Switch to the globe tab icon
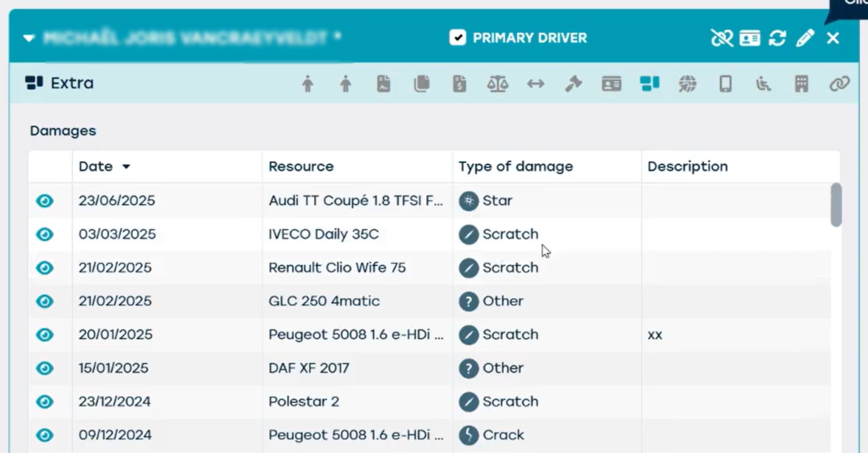The image size is (868, 453). point(687,84)
